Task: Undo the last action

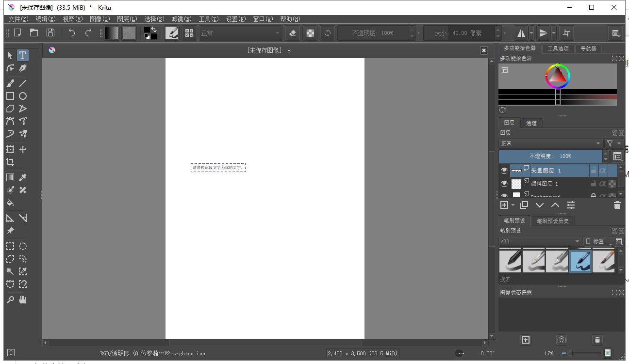Action: point(72,33)
